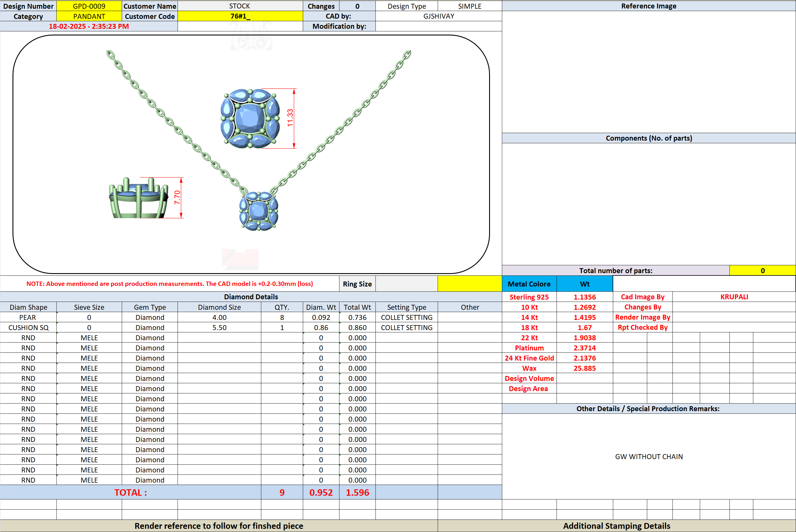Select the diamond size 5.50 cell

click(219, 327)
